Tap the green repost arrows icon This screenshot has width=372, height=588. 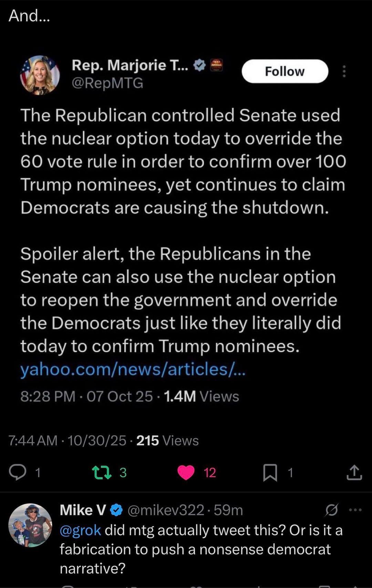click(x=102, y=472)
